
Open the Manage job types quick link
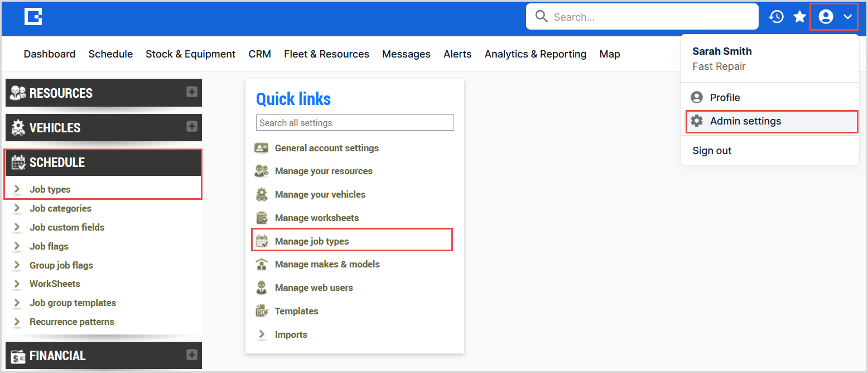point(312,241)
